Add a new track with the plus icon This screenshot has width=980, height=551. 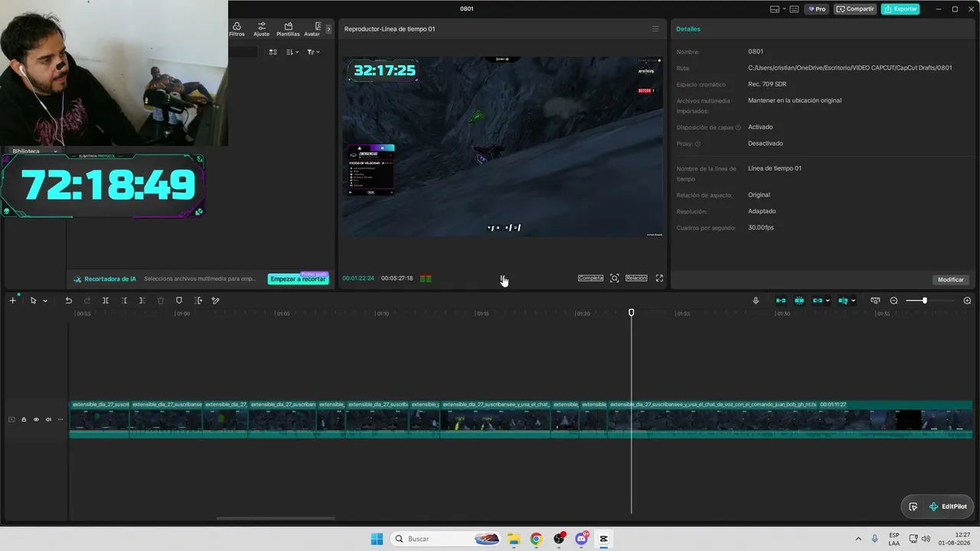point(12,301)
